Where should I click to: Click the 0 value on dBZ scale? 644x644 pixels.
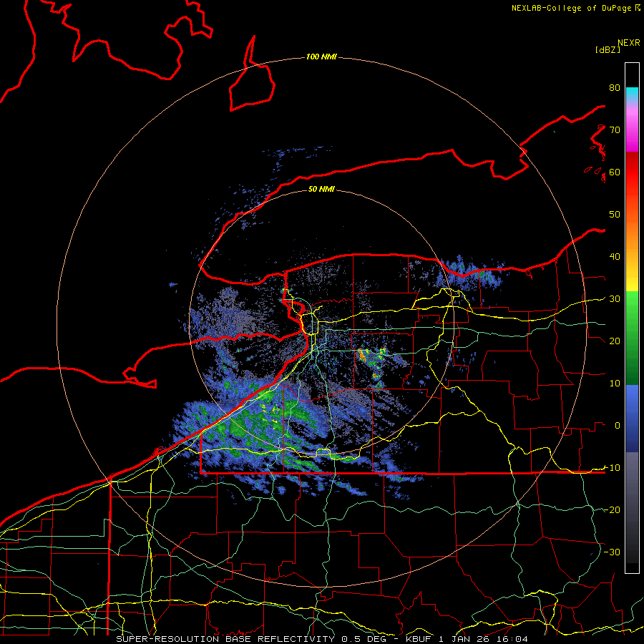click(618, 426)
